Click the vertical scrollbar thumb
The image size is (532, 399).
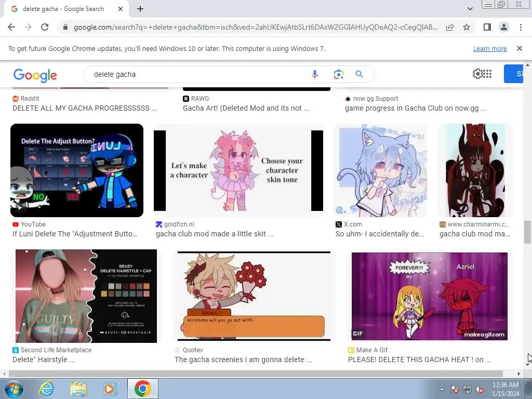click(527, 232)
